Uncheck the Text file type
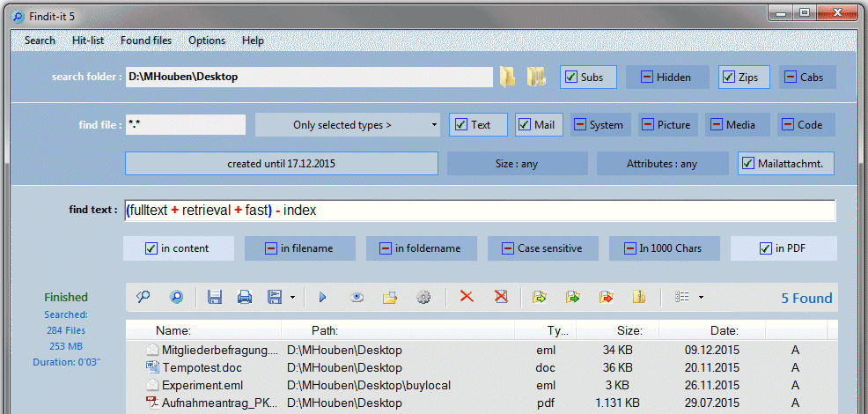868x414 pixels. point(478,125)
